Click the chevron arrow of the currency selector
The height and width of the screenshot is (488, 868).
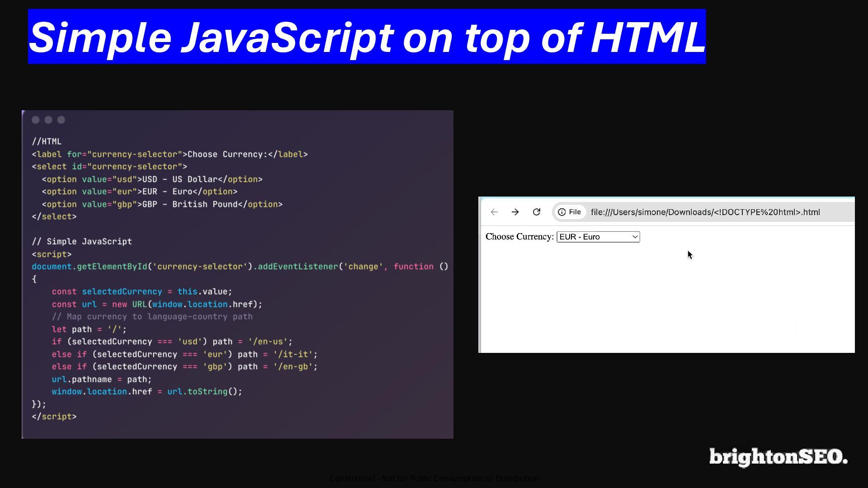635,237
